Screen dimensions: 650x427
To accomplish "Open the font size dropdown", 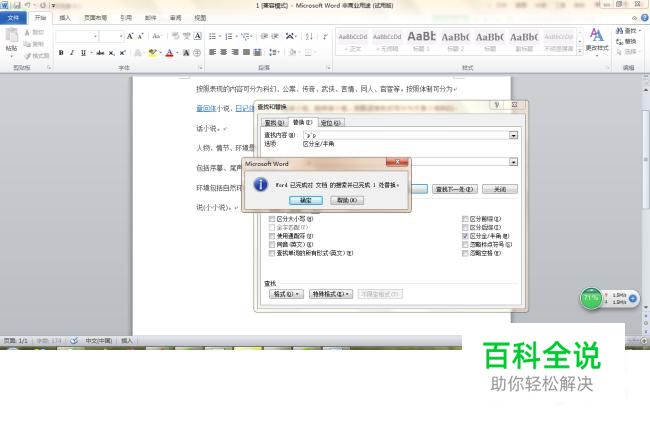I will point(121,36).
